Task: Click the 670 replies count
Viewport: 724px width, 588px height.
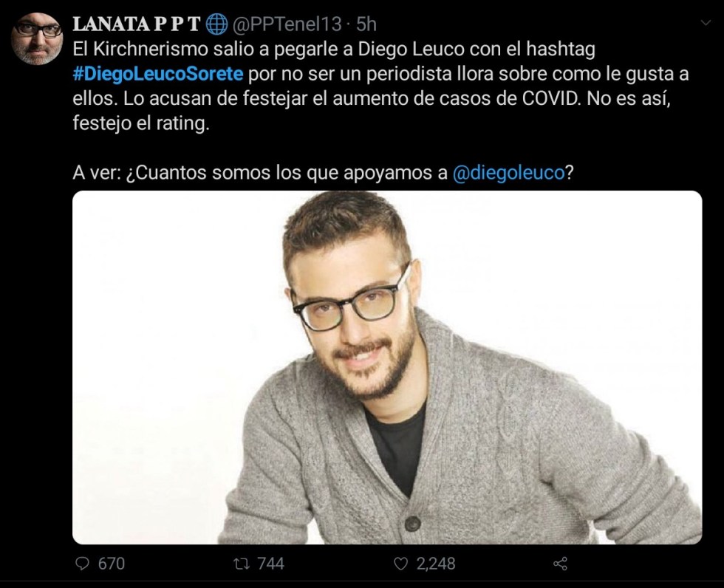Action: pyautogui.click(x=112, y=564)
